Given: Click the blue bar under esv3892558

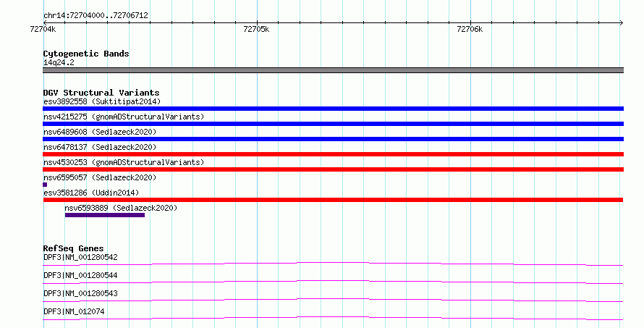Looking at the screenshot, I should (x=333, y=109).
